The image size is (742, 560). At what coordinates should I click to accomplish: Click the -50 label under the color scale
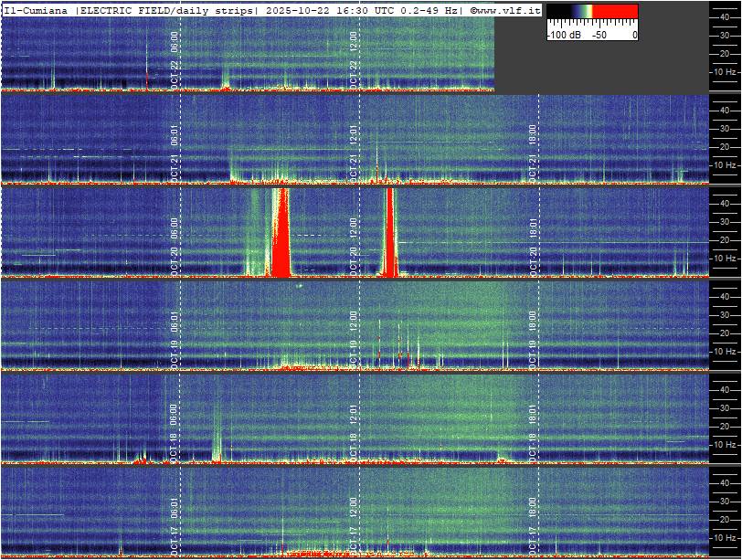(599, 35)
